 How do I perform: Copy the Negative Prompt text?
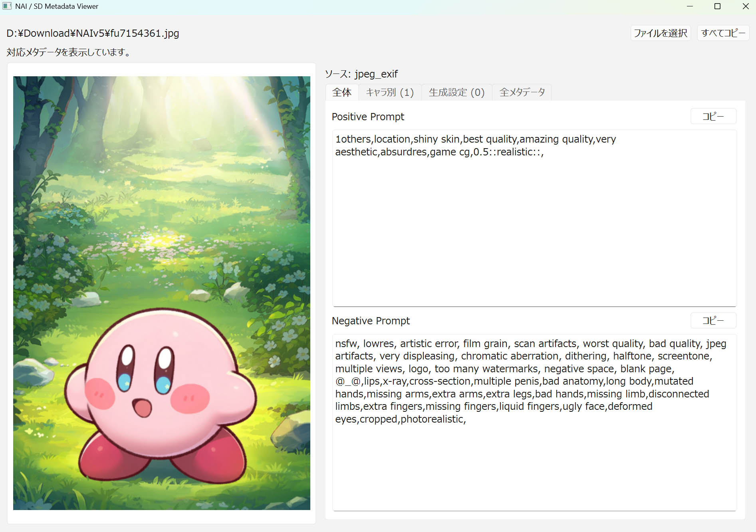pyautogui.click(x=713, y=320)
